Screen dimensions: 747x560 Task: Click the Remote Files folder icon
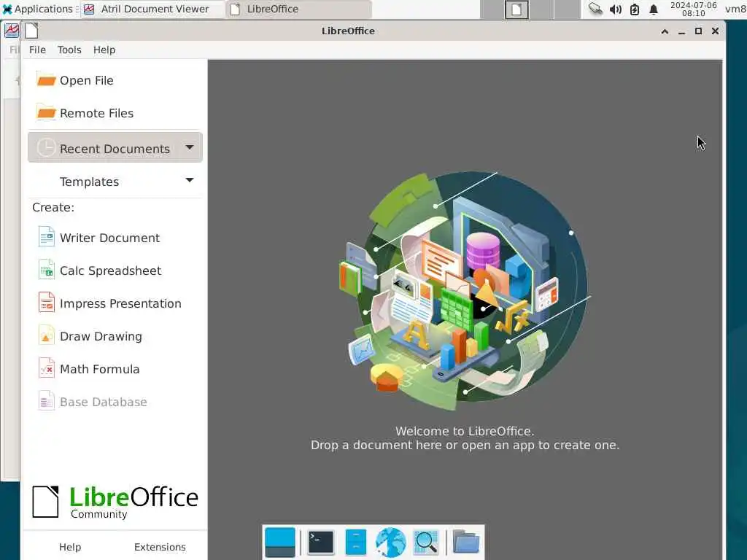tap(46, 113)
